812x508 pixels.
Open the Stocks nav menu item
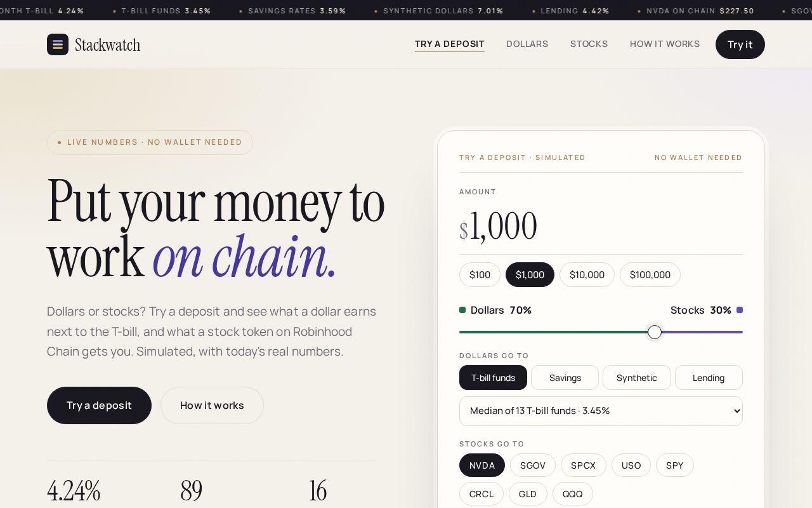589,44
